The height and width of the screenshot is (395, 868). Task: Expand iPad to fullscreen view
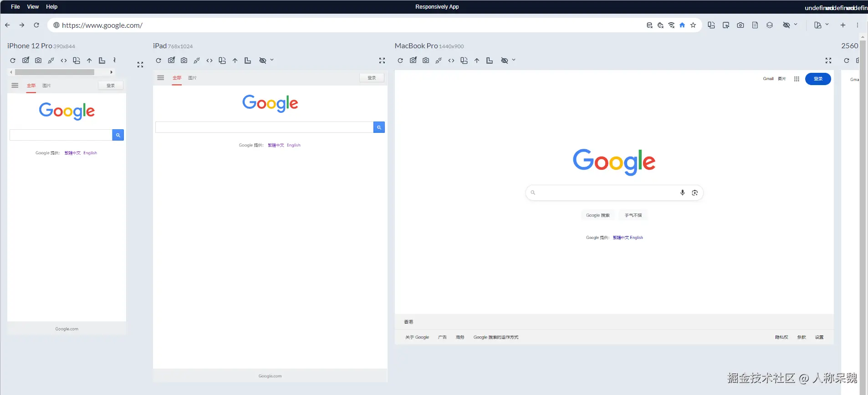click(x=382, y=61)
